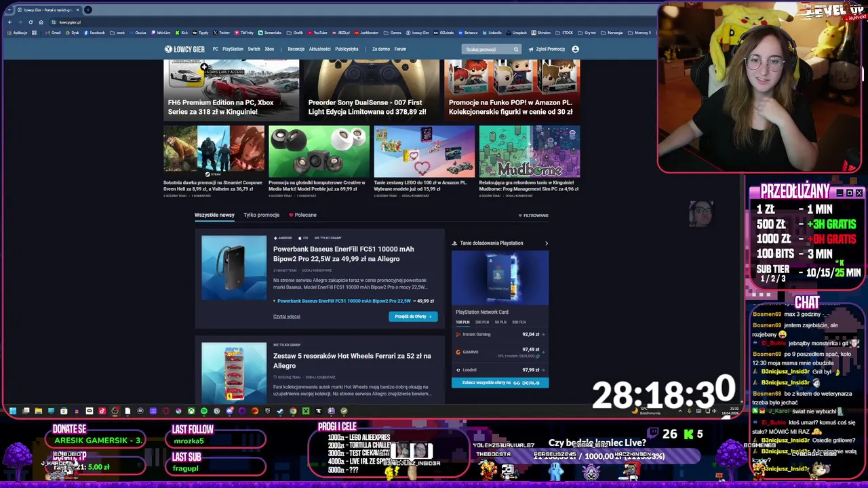This screenshot has height=488, width=868.
Task: Open the user account profile icon
Action: click(x=575, y=49)
